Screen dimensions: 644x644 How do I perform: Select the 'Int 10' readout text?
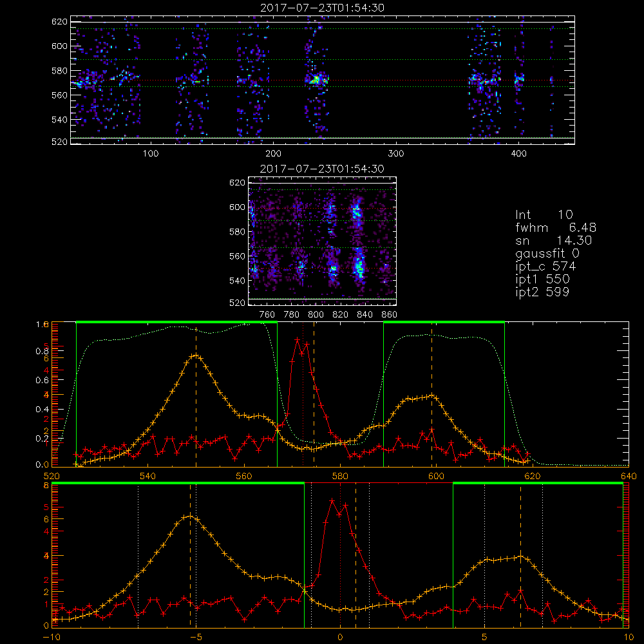click(544, 214)
